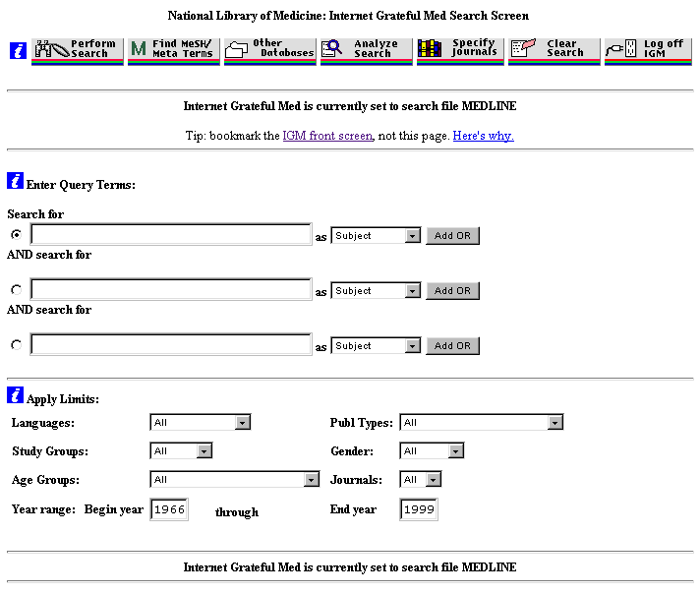Click the Begin year field showing 1966
The image size is (700, 594).
point(169,509)
